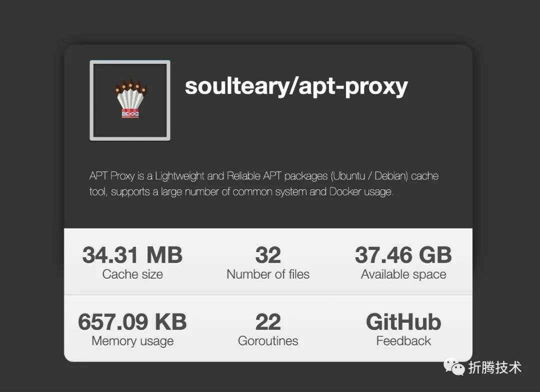Click the 657.09 KB memory value

[x=132, y=322]
